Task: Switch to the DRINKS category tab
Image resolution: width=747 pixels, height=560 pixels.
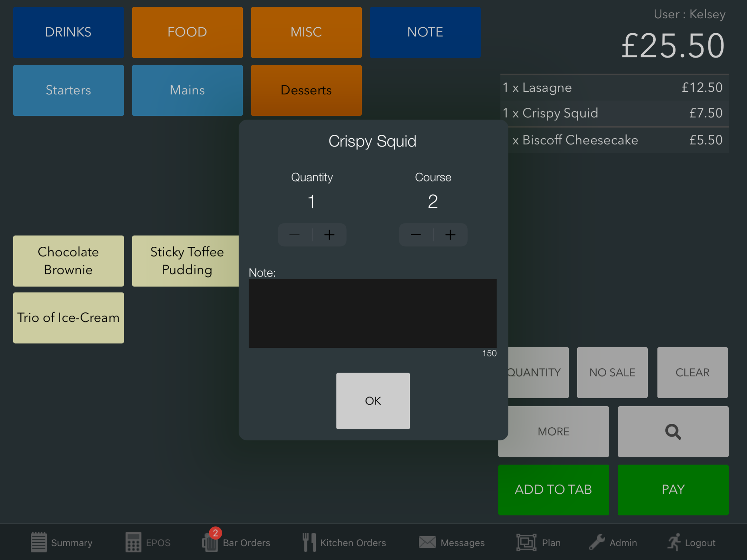Action: pos(68,32)
